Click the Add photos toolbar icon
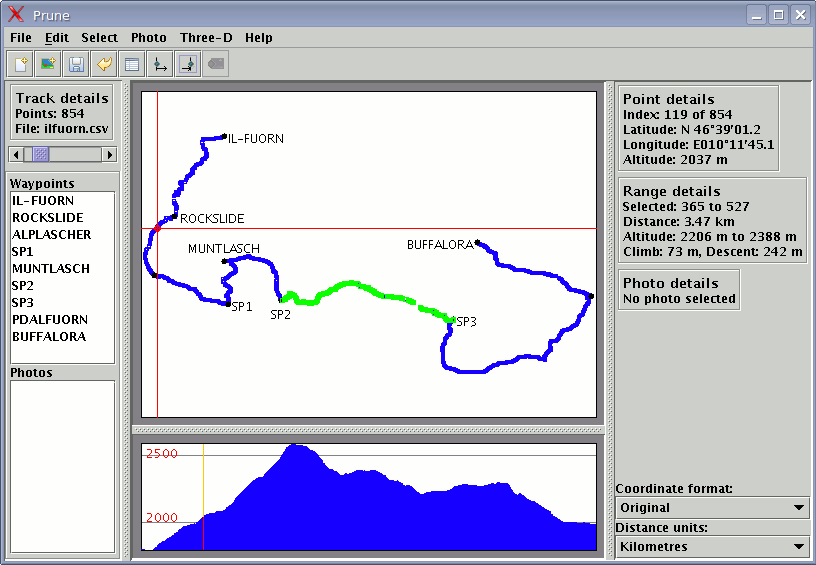This screenshot has width=816, height=565. (47, 65)
